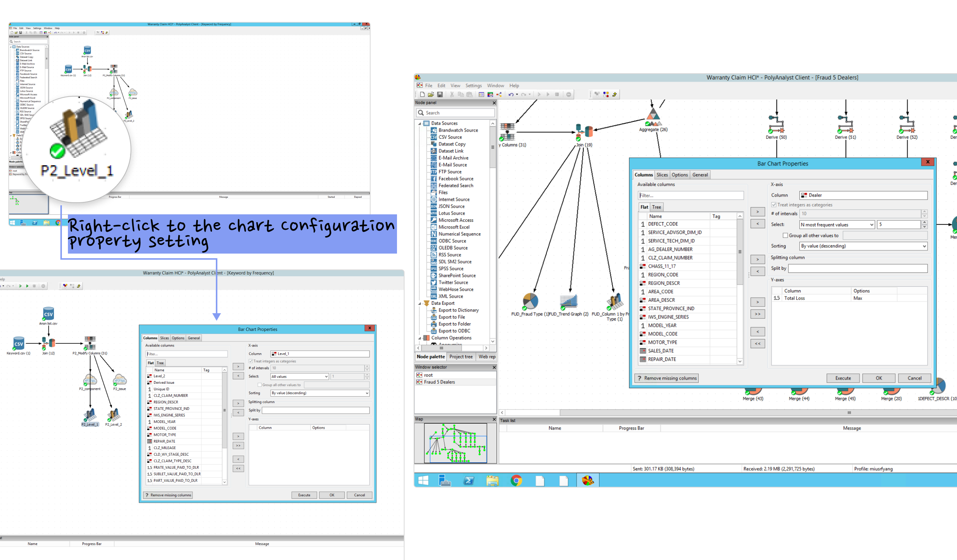957x560 pixels.
Task: Click 'Remove missing columns' in Dealer dialog
Action: pos(666,378)
